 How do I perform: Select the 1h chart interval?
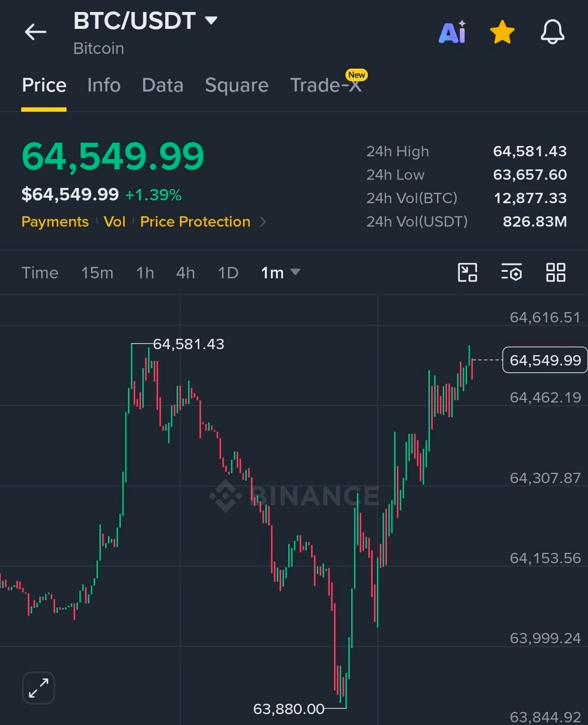pyautogui.click(x=145, y=272)
